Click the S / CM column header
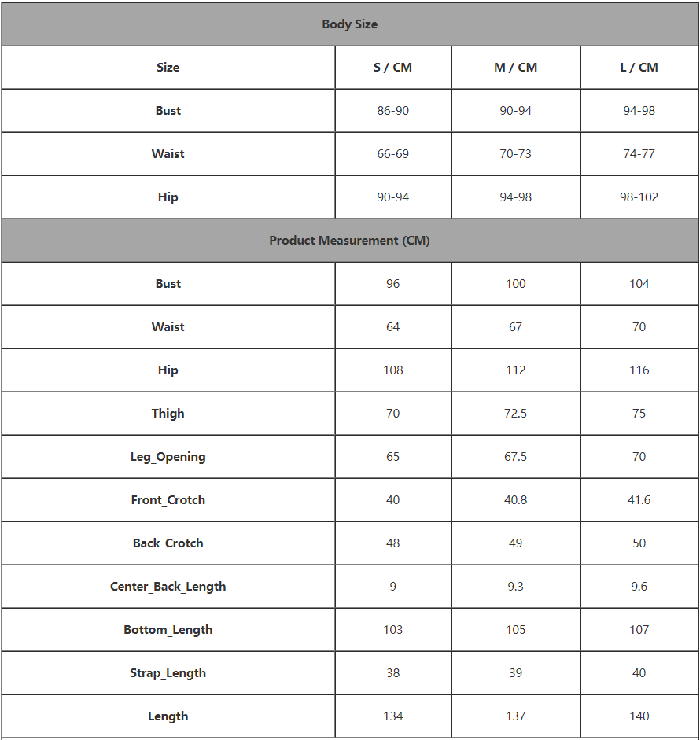Image resolution: width=700 pixels, height=740 pixels. [x=392, y=68]
